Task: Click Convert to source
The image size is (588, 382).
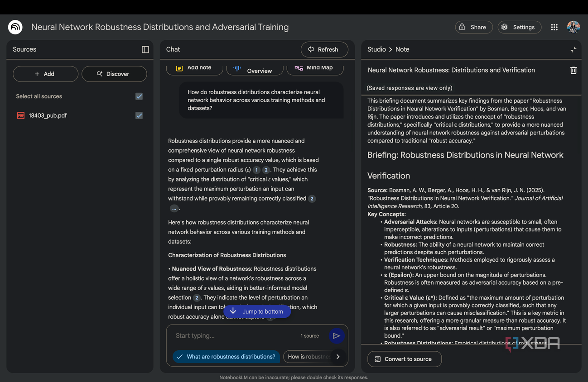Action: click(404, 359)
